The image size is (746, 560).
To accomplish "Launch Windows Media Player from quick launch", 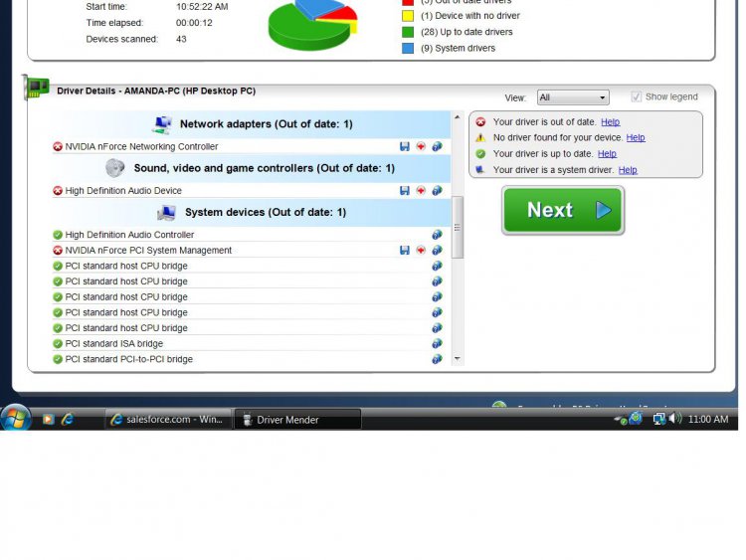I will pyautogui.click(x=48, y=419).
